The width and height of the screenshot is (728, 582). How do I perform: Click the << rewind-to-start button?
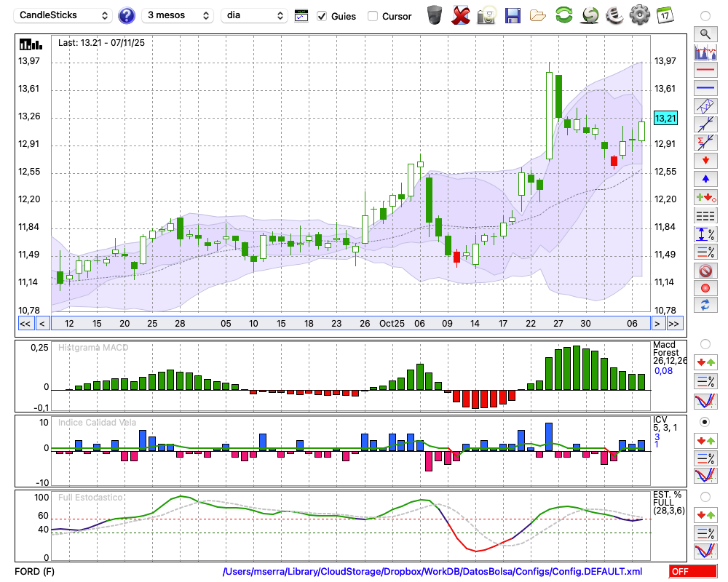pos(25,324)
